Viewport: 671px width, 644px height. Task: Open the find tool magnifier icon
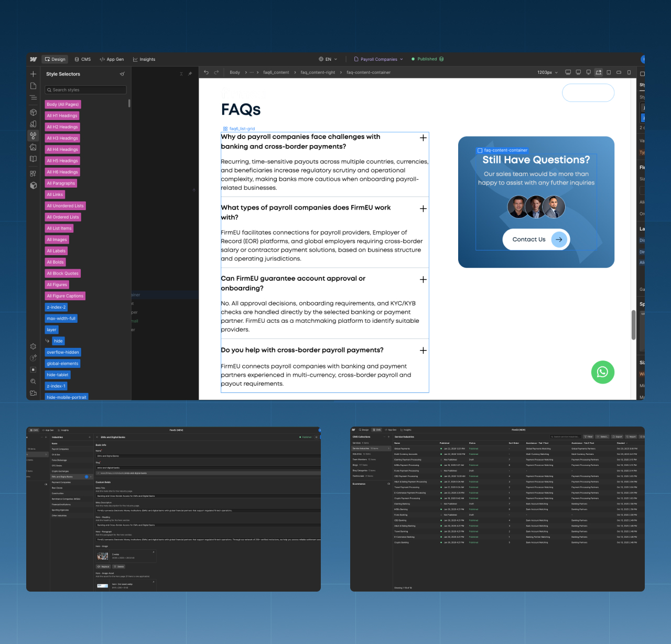(33, 381)
